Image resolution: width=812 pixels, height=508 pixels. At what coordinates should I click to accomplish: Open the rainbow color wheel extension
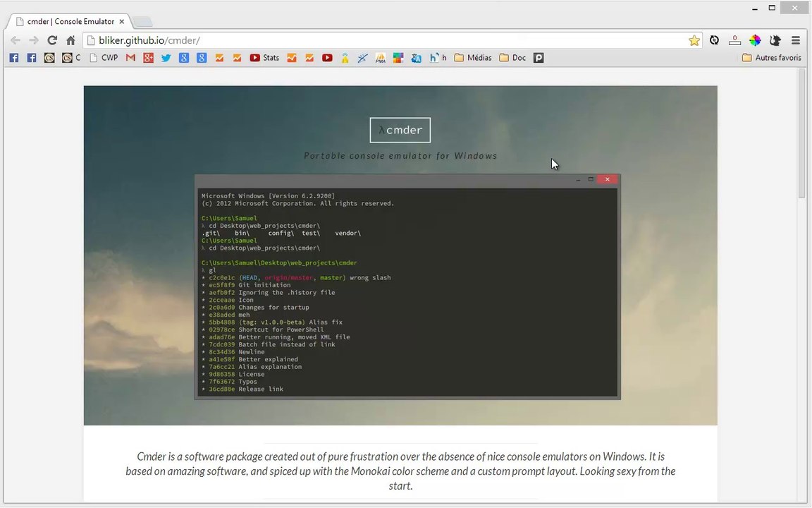[755, 40]
